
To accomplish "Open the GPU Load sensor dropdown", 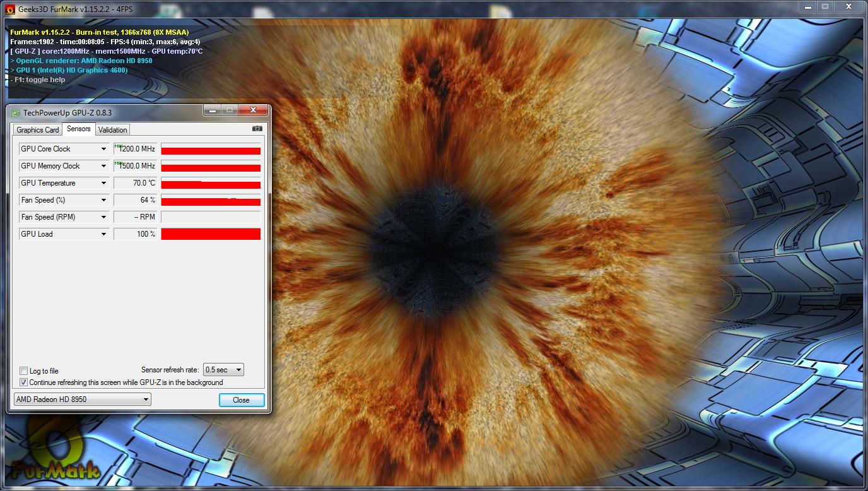I will click(x=104, y=234).
